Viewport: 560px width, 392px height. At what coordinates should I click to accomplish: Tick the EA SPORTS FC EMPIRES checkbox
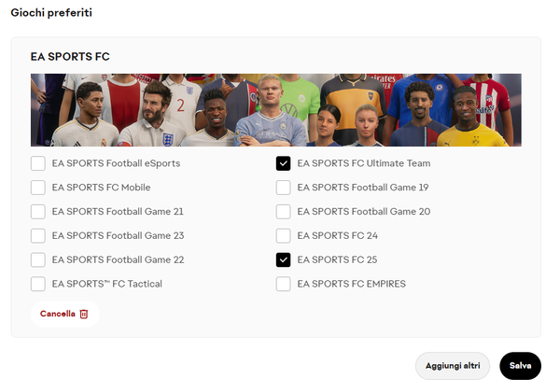click(x=284, y=284)
